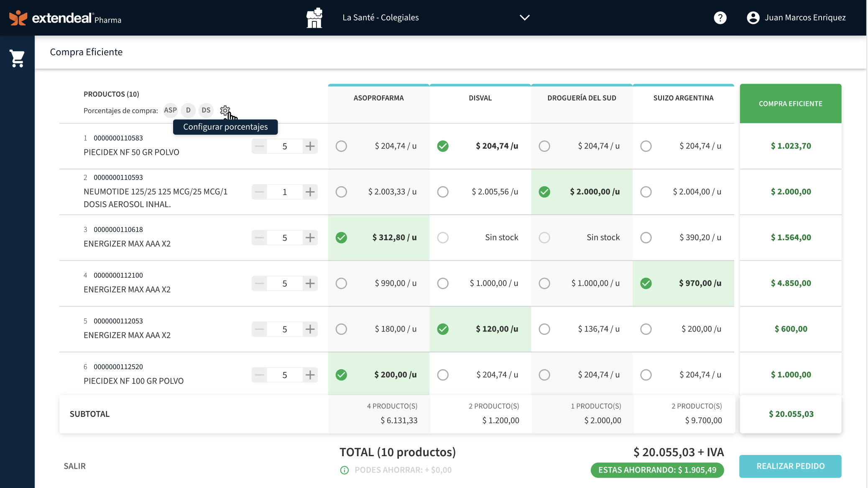Select Droguería del Sud $136,74 option
The width and height of the screenshot is (868, 488).
tap(544, 329)
